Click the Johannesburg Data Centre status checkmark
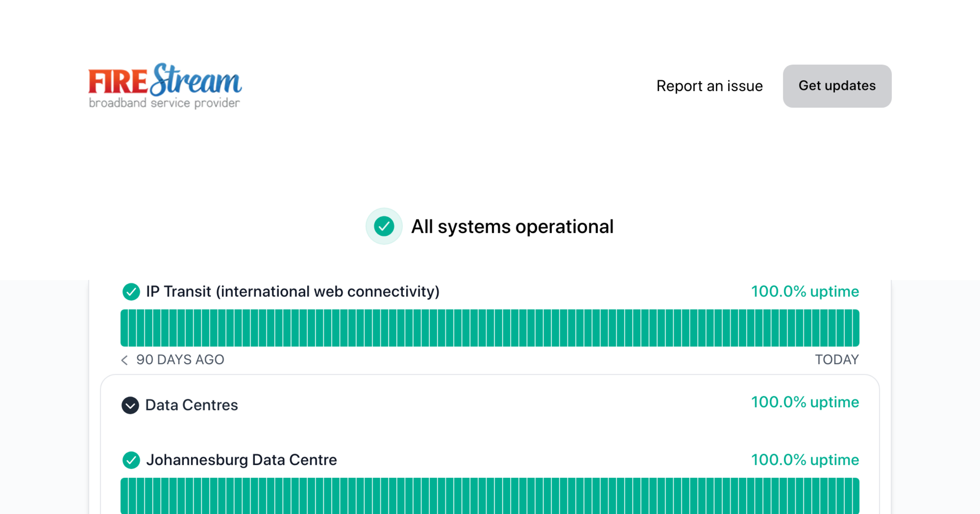Image resolution: width=980 pixels, height=514 pixels. pyautogui.click(x=131, y=460)
